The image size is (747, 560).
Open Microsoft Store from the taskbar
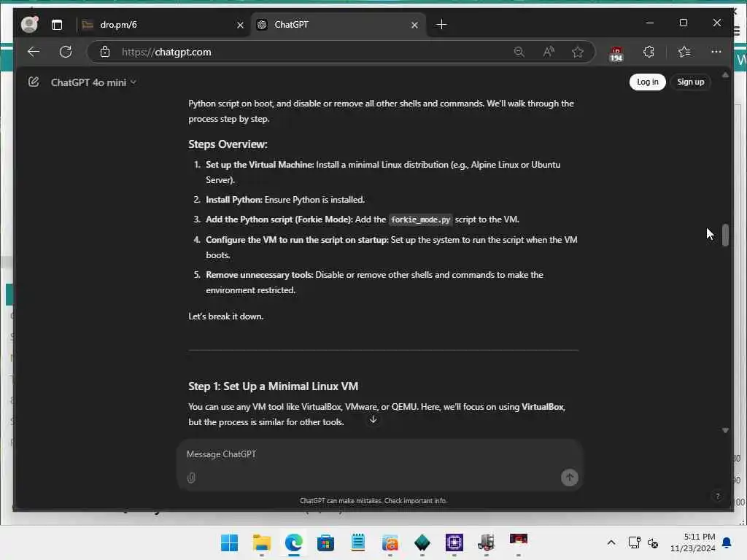click(x=326, y=542)
